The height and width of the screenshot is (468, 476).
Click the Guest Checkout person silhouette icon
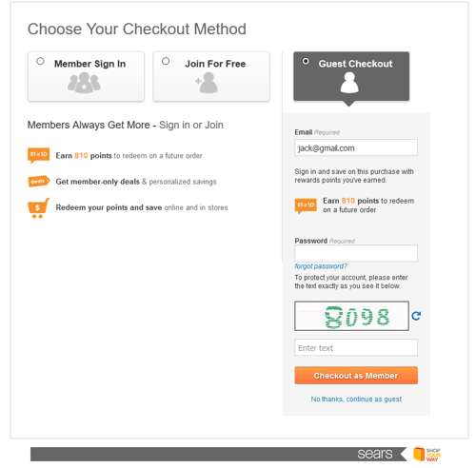pyautogui.click(x=349, y=83)
